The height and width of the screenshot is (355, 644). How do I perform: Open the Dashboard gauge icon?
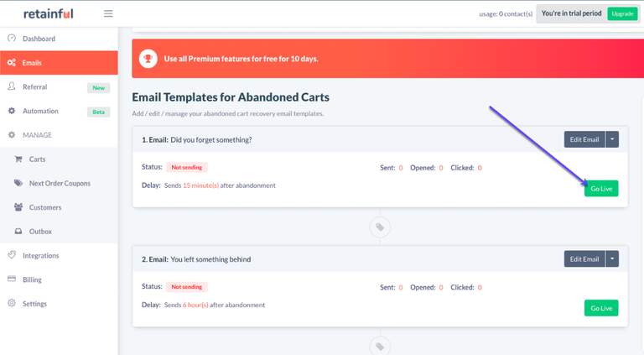pos(12,38)
